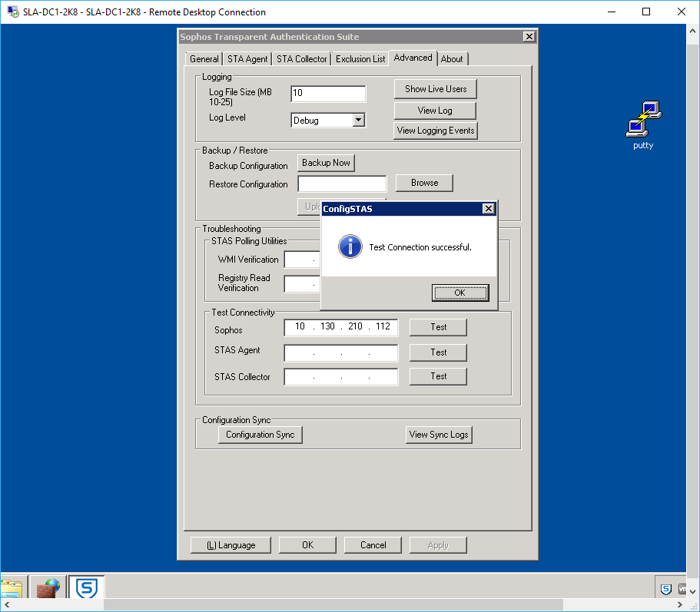Viewport: 700px width, 612px height.
Task: Click OK in the ConfigSTAS dialog
Action: coord(460,293)
